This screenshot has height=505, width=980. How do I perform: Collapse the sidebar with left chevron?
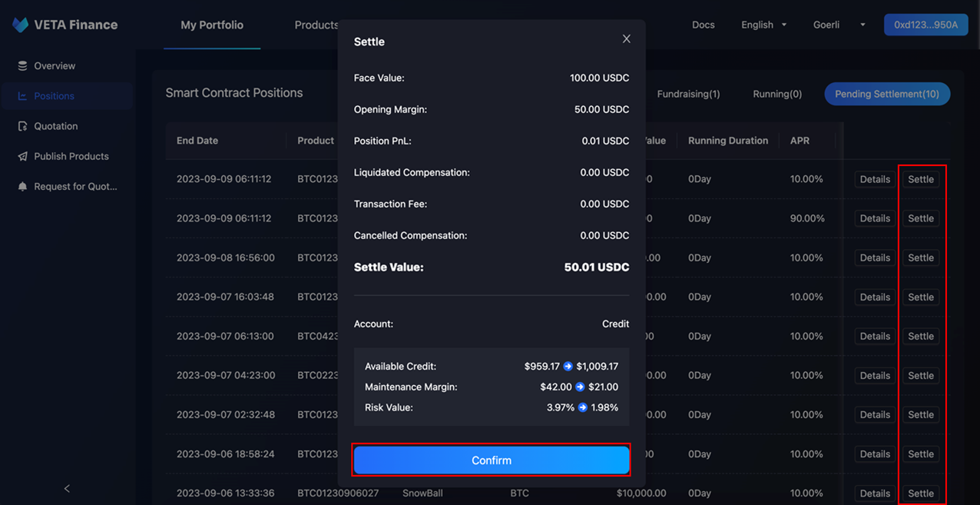pos(67,488)
